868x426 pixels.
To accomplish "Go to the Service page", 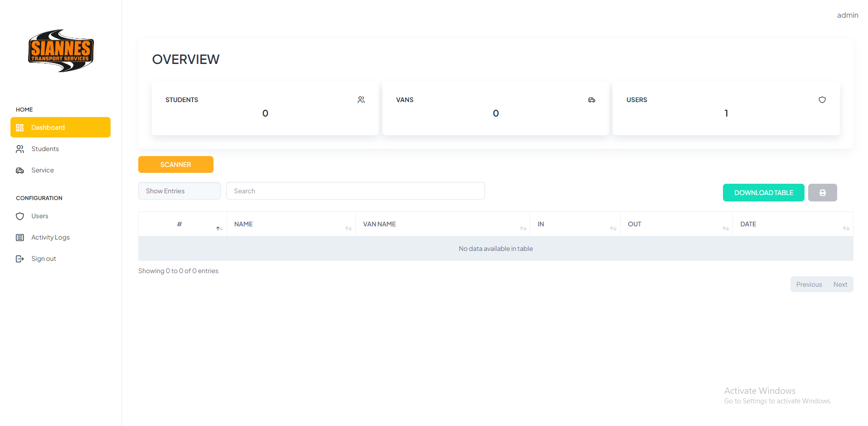I will click(43, 170).
